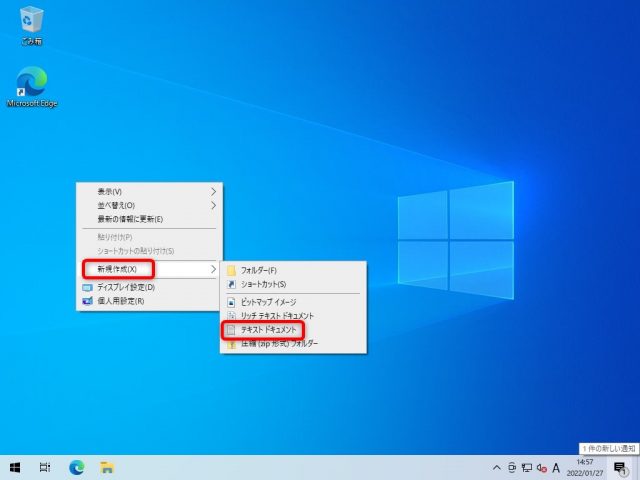Image resolution: width=640 pixels, height=480 pixels.
Task: Click the IME input mode 'A' indicator
Action: 556,467
